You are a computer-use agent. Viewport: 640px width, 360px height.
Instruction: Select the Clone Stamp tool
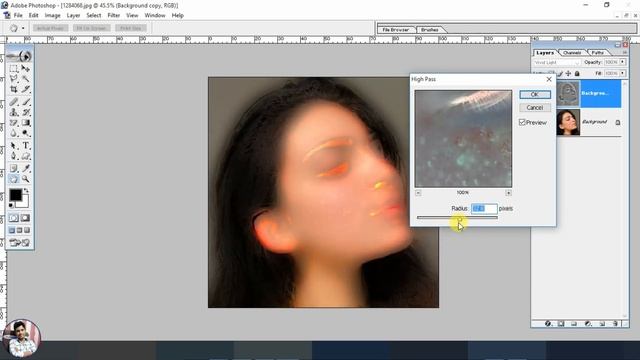(13, 112)
